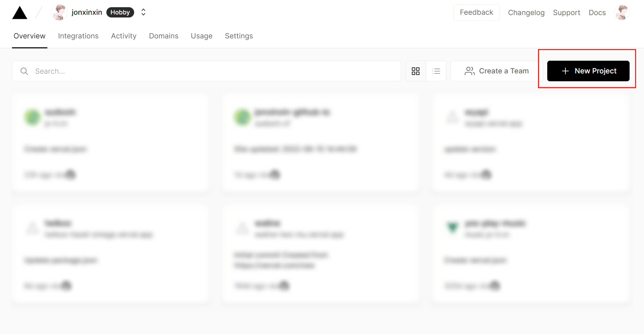Click the search magnifier icon

click(x=24, y=71)
